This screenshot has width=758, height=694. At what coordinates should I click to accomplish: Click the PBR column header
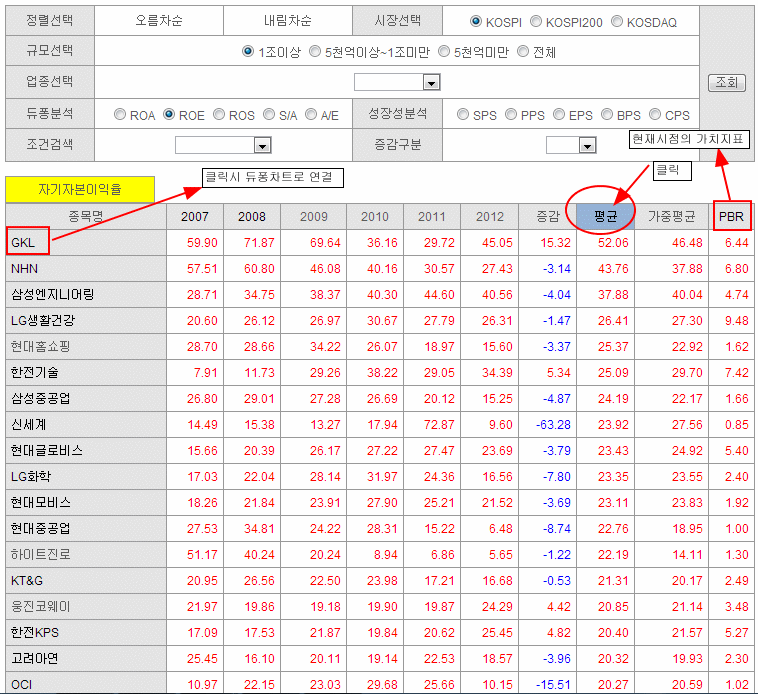731,216
